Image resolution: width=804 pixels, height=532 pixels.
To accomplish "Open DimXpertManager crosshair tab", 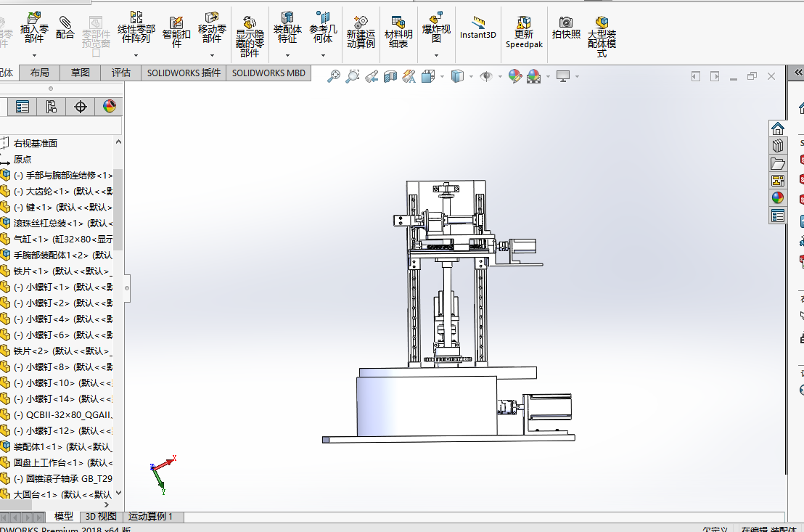I will 80,107.
